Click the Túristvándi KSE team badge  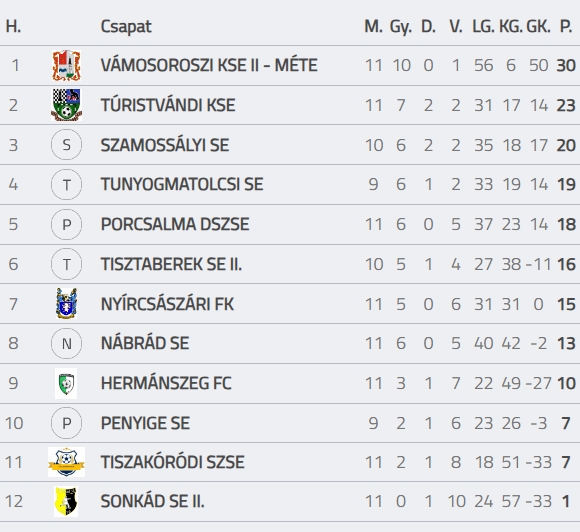[66, 105]
